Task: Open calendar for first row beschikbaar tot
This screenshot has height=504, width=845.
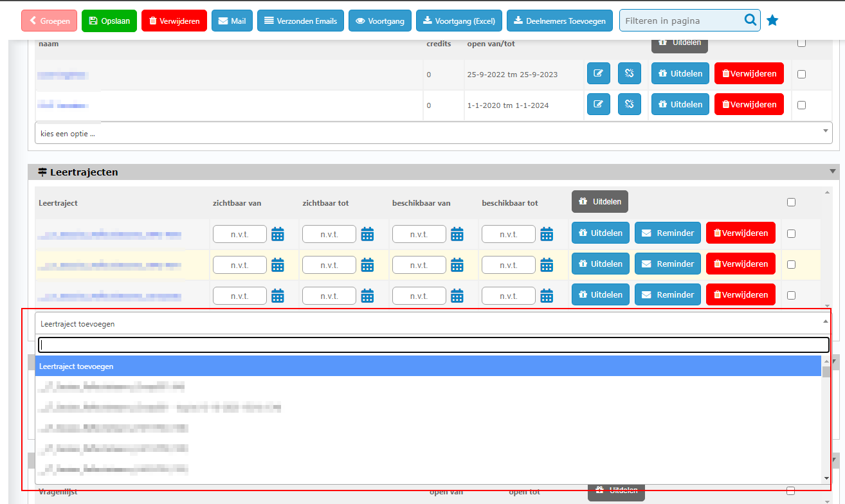Action: (546, 233)
